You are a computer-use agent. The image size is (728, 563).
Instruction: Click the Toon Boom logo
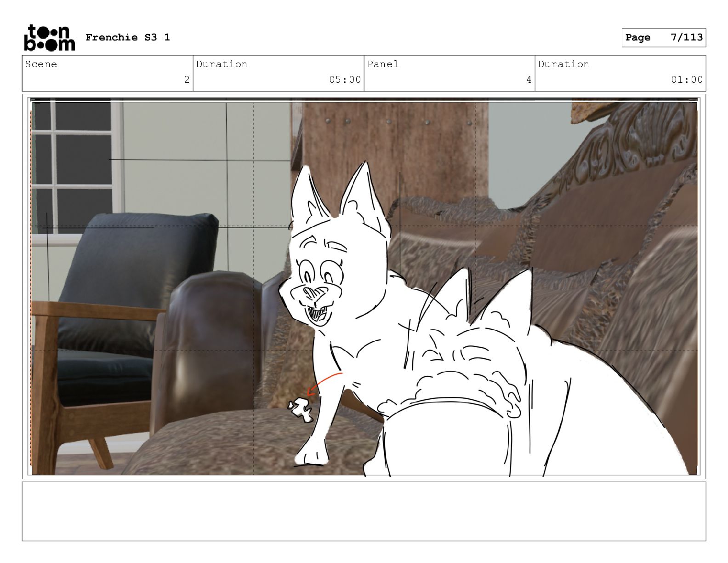click(49, 37)
